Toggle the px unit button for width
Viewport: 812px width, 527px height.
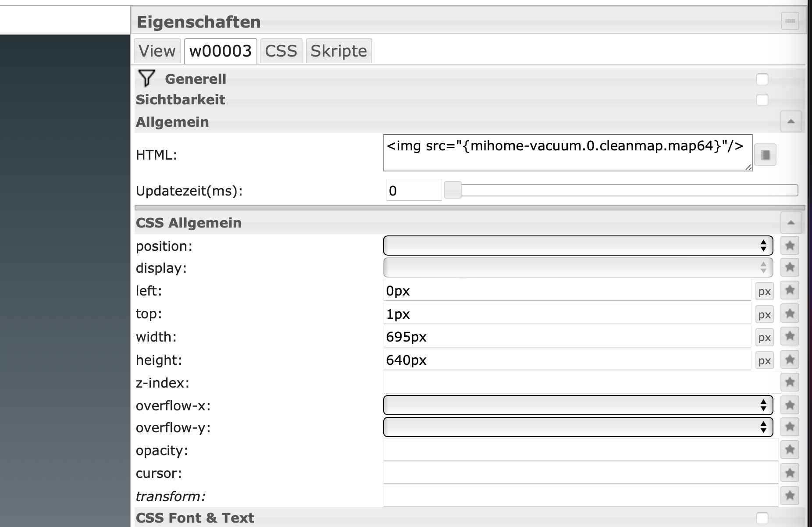[x=765, y=338]
